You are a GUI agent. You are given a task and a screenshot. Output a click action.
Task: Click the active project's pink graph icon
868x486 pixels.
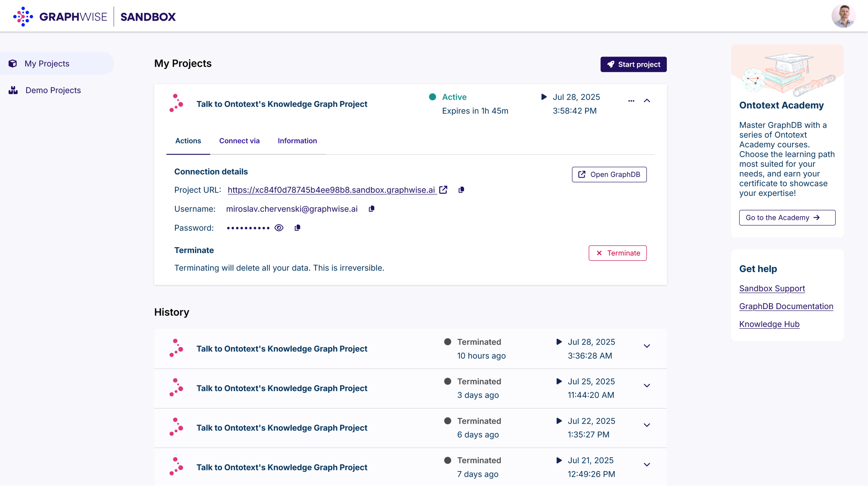pyautogui.click(x=176, y=103)
